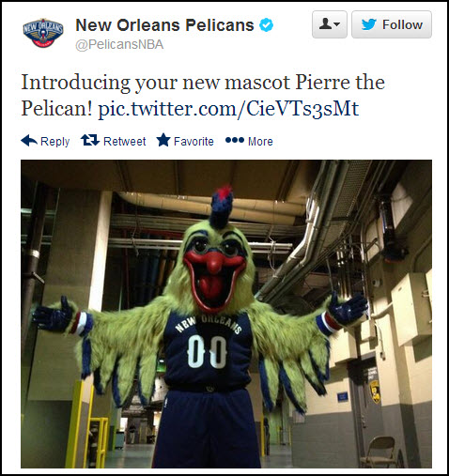
Task: Select the Retweet text label
Action: [125, 142]
